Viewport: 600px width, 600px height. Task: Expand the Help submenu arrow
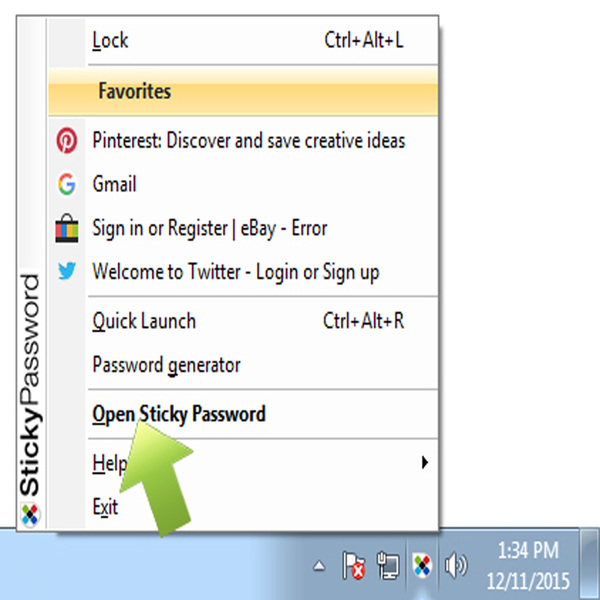[424, 463]
